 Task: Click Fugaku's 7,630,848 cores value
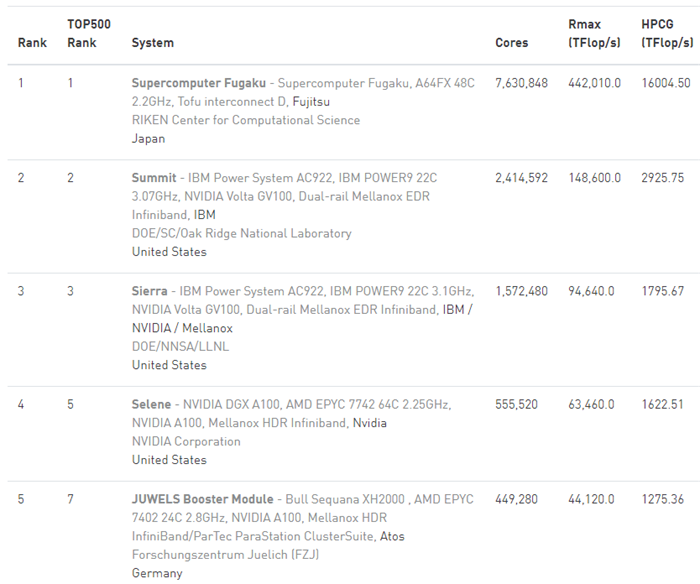521,83
